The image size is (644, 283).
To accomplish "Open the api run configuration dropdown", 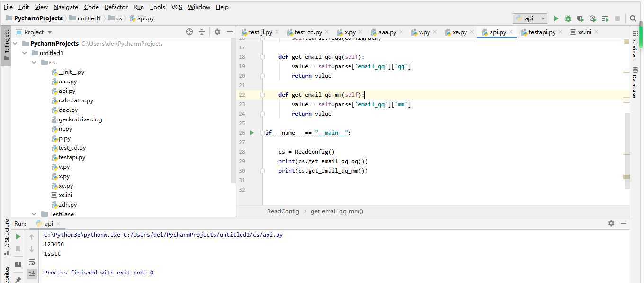I will pyautogui.click(x=530, y=18).
